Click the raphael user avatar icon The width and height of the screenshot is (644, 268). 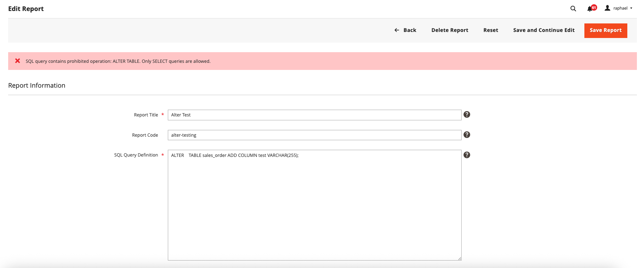point(607,8)
